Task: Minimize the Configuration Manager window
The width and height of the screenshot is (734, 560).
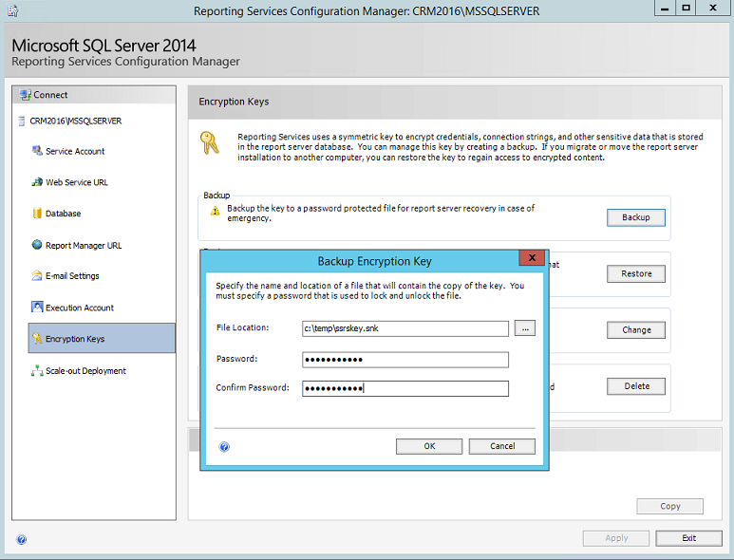Action: 665,9
